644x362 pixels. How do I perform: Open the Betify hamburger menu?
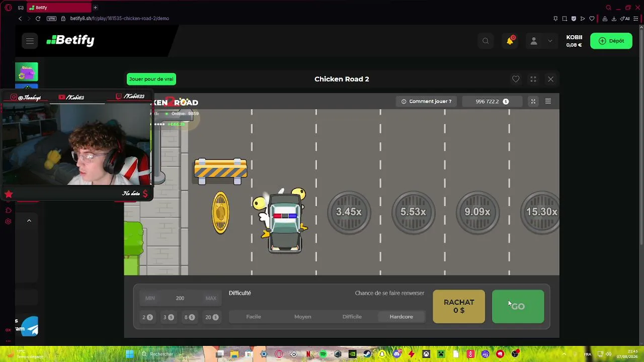click(x=30, y=41)
